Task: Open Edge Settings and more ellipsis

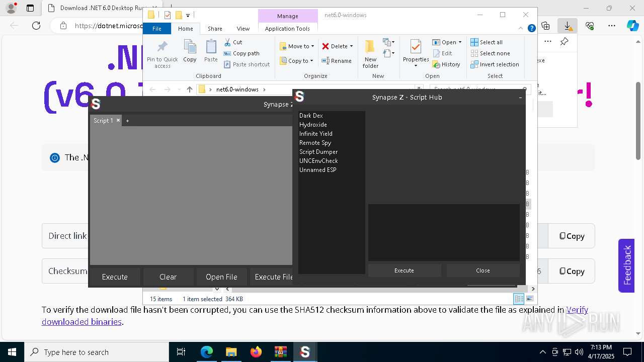Action: [x=612, y=26]
